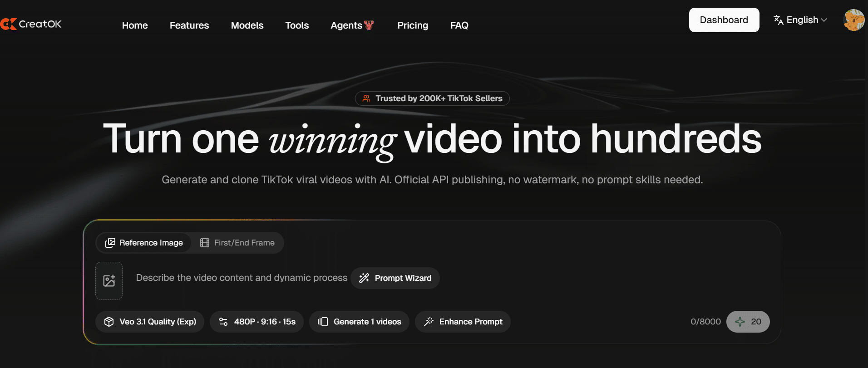Click the cube model icon for Veo 3.1

[109, 322]
